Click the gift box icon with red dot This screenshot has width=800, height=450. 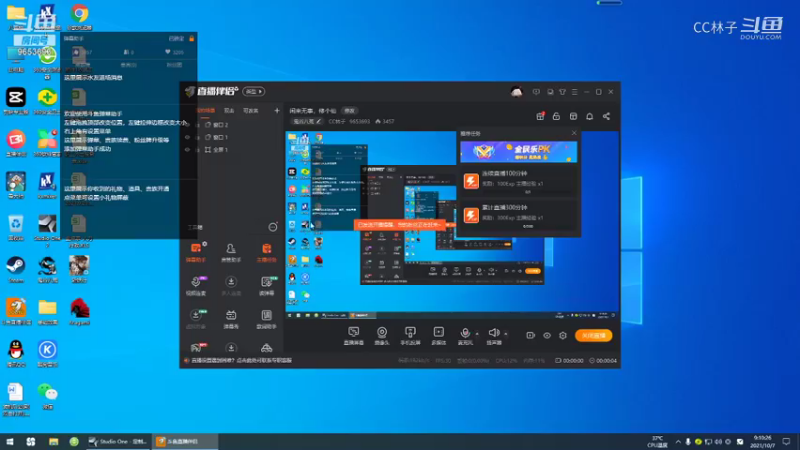[540, 116]
